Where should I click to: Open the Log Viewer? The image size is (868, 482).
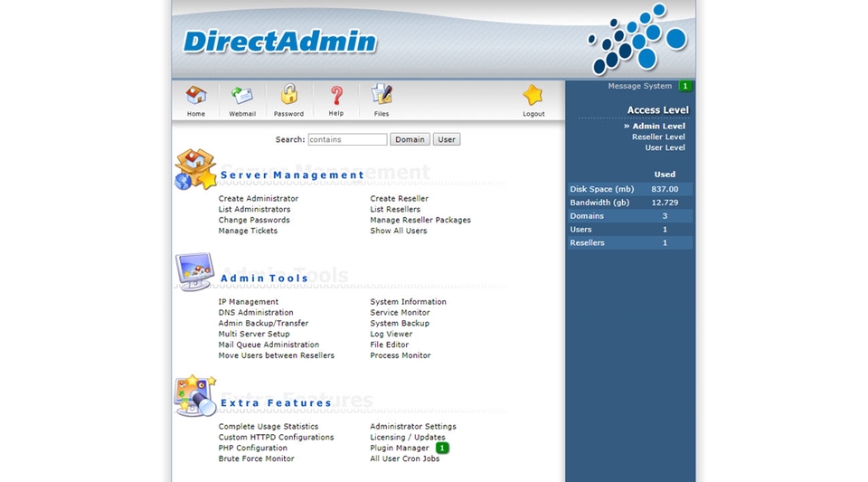pos(391,334)
